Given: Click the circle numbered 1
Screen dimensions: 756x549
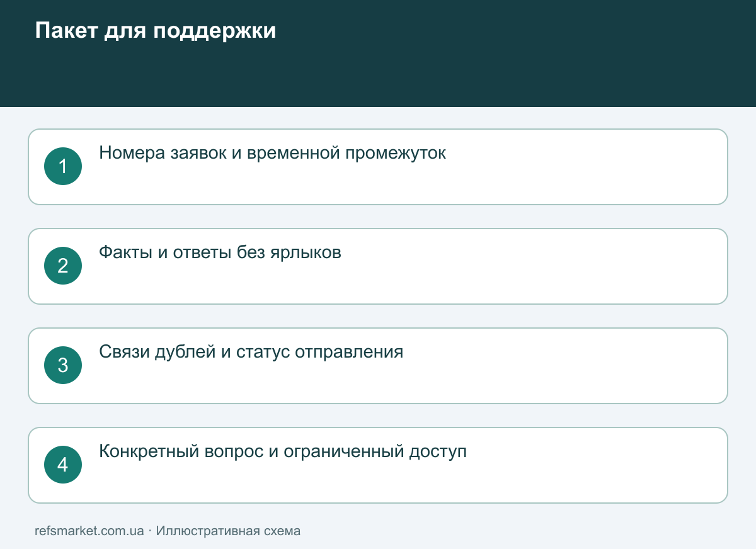Looking at the screenshot, I should tap(63, 166).
